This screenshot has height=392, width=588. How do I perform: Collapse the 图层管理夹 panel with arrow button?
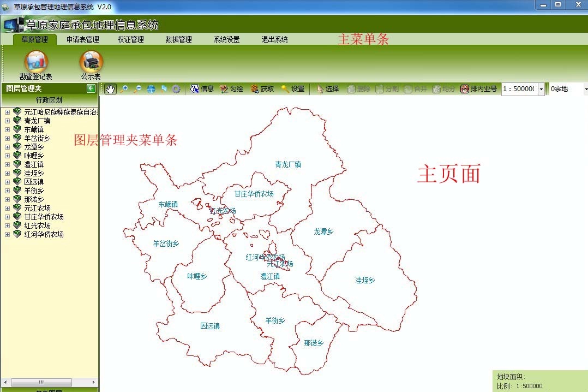(x=91, y=88)
